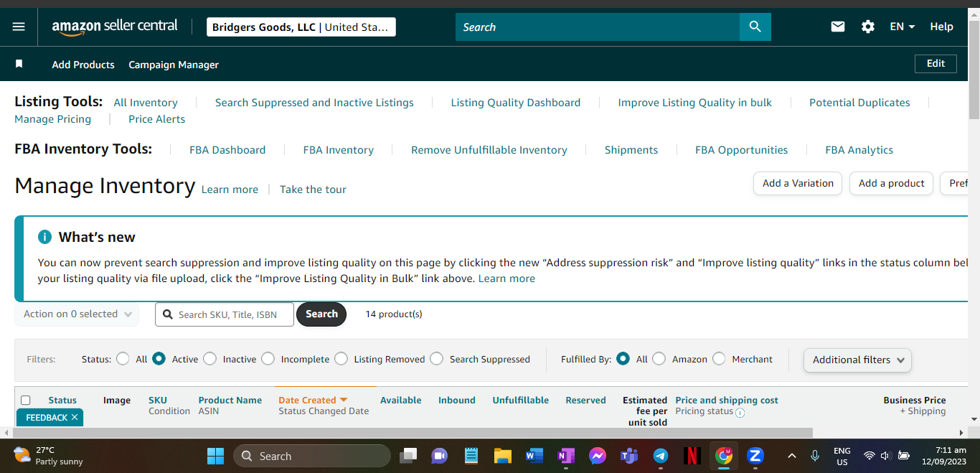Open the Help link in header
Viewport: 980px width, 473px height.
pyautogui.click(x=941, y=27)
